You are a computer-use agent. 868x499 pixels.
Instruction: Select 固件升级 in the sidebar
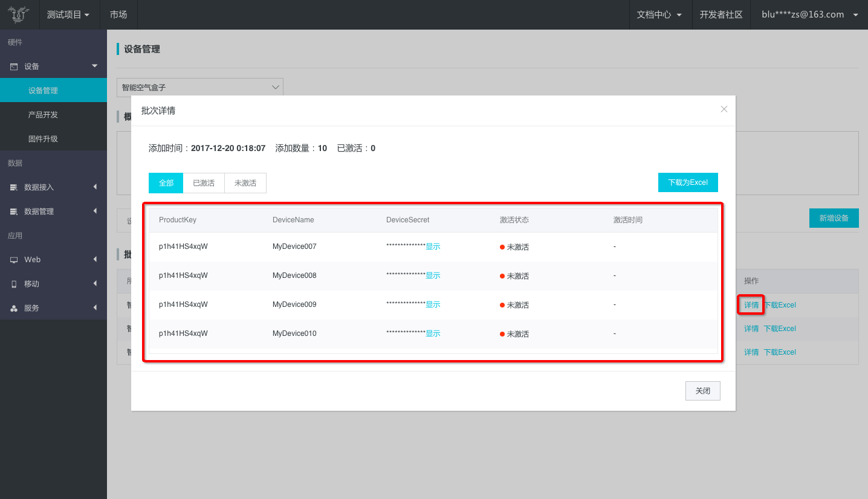tap(53, 139)
